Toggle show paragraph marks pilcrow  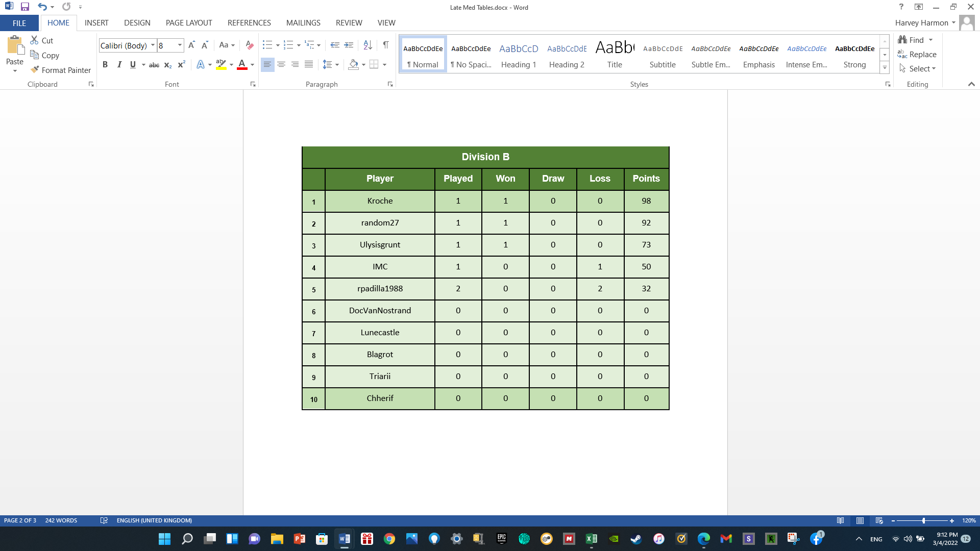coord(386,45)
